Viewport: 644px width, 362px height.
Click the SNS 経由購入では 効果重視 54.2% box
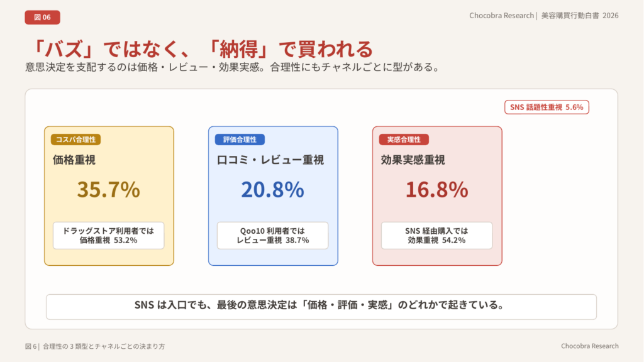pyautogui.click(x=437, y=235)
